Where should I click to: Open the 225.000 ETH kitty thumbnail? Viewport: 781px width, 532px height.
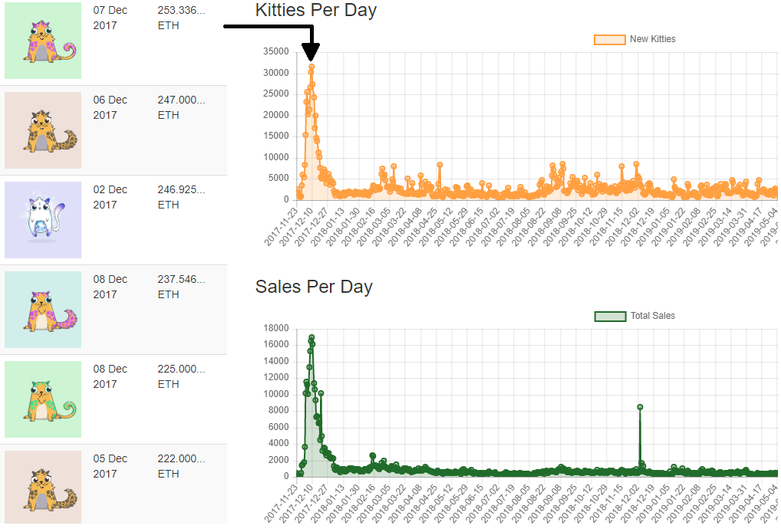[43, 399]
